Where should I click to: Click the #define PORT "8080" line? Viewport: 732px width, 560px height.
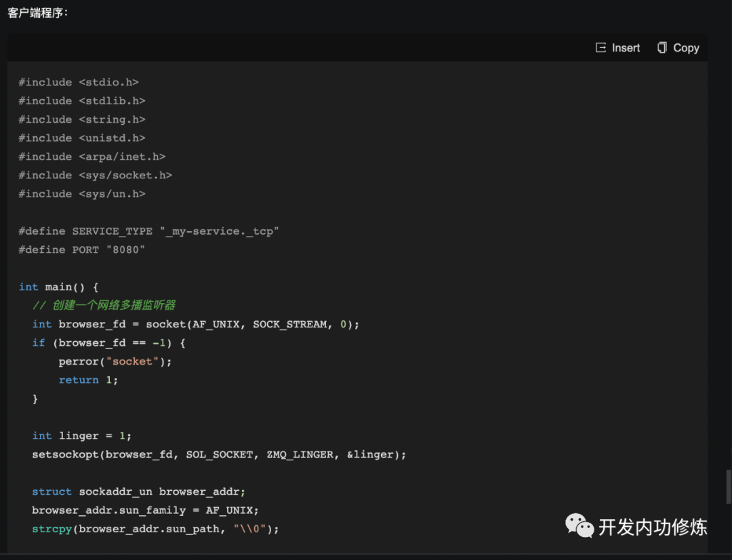tap(82, 250)
